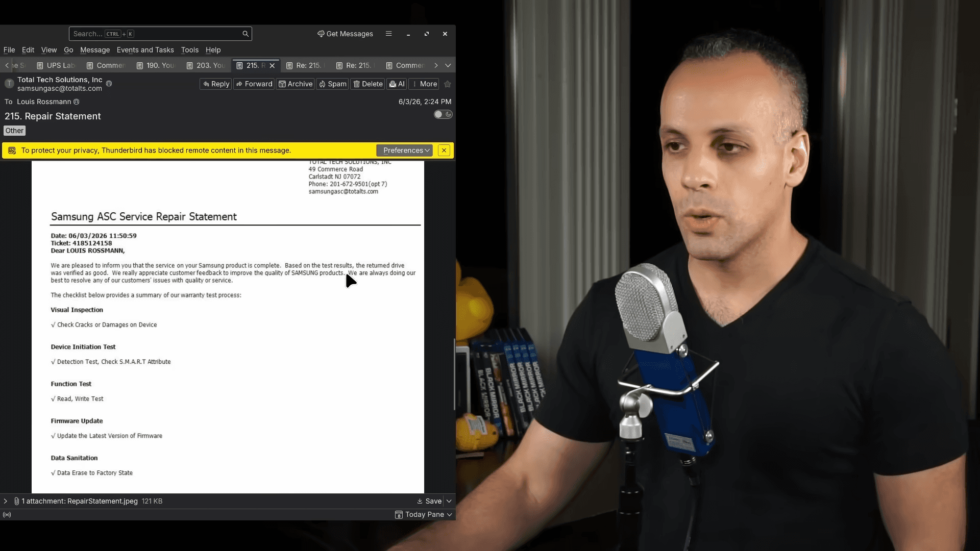The height and width of the screenshot is (551, 980).
Task: Click Get Messages to fetch new mail
Action: [x=345, y=34]
